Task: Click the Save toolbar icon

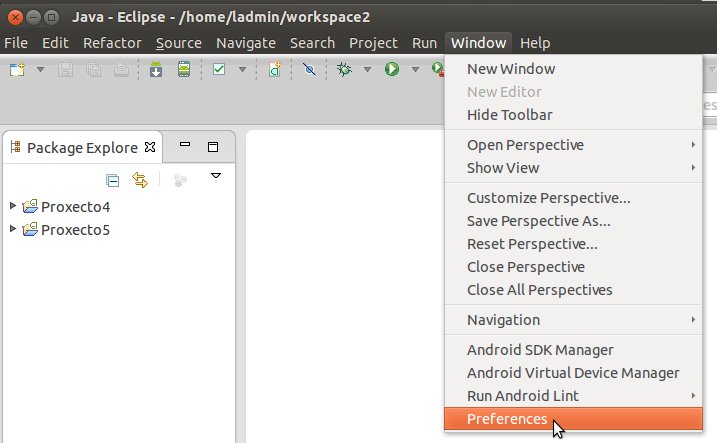Action: click(x=65, y=69)
